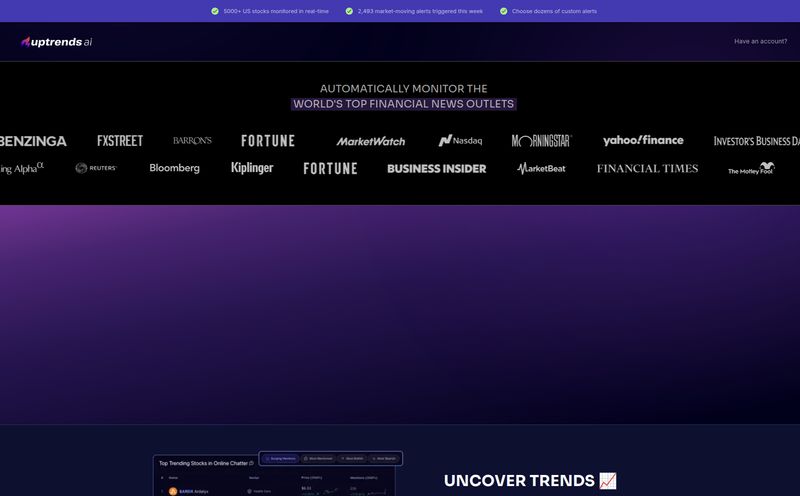Screen dimensions: 800x496
Task: Click the Bloomberg logo
Action: pos(174,168)
